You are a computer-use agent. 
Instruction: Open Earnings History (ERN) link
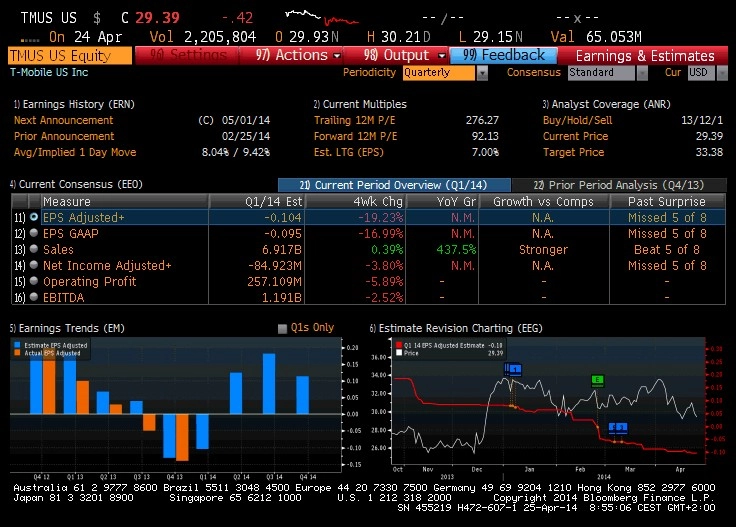74,104
